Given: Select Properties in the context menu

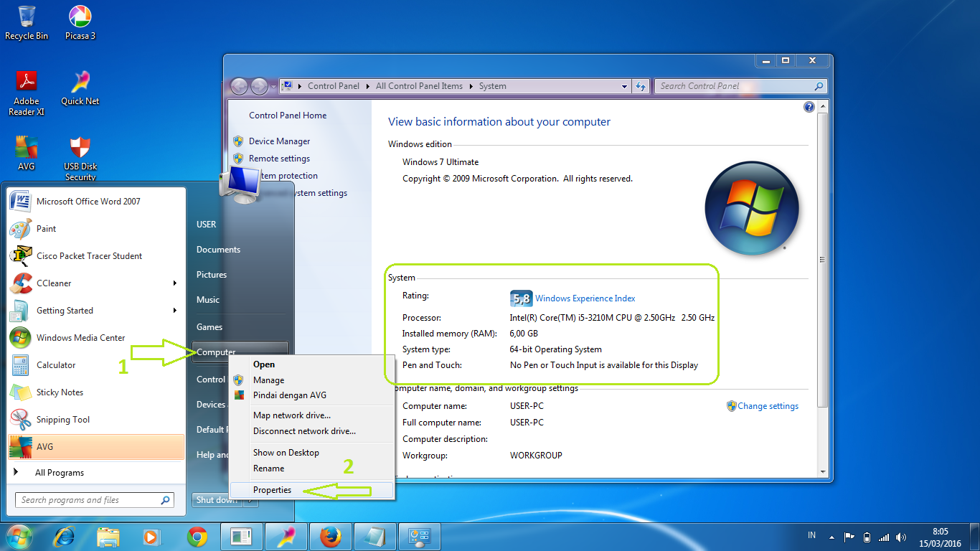Looking at the screenshot, I should [311, 490].
